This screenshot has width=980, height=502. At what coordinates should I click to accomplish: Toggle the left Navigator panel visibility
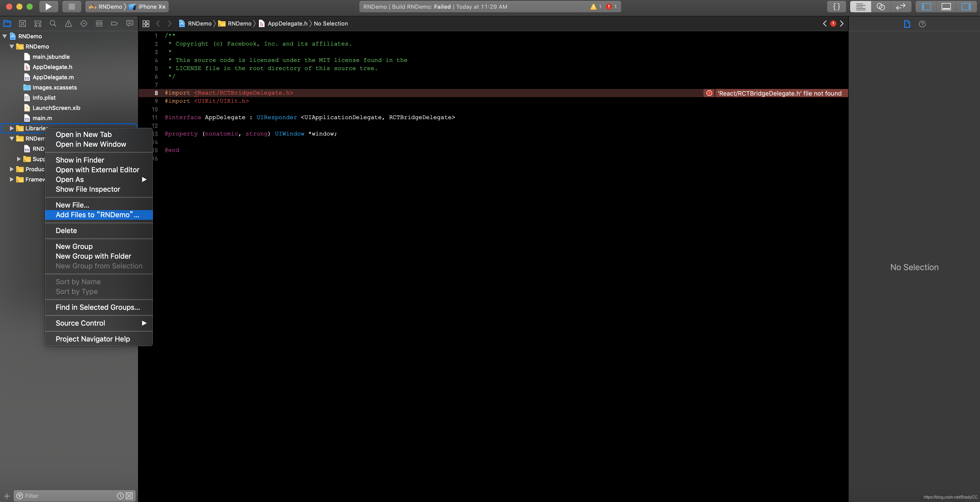tap(926, 6)
